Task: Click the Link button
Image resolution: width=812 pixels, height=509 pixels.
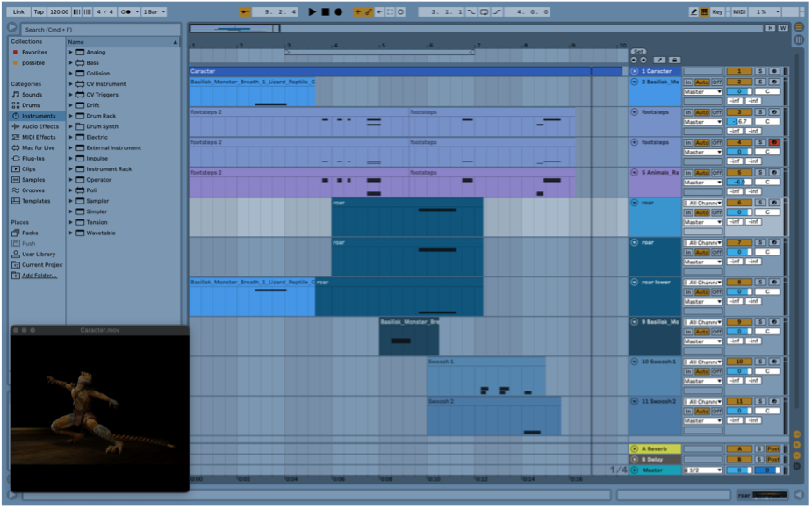Action: pos(18,11)
